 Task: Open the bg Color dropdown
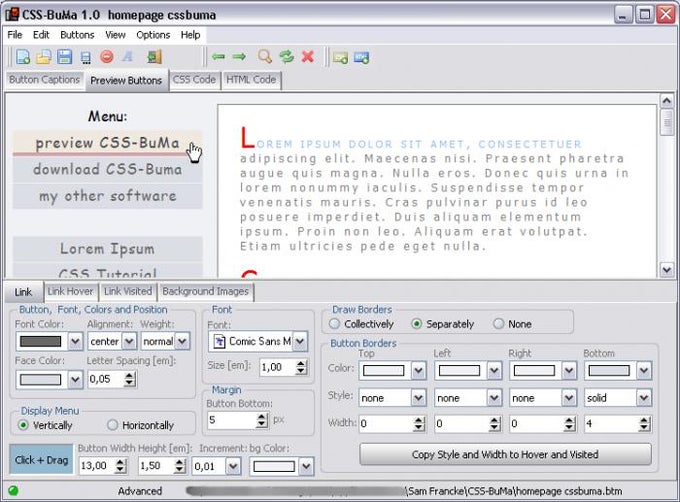tap(307, 466)
